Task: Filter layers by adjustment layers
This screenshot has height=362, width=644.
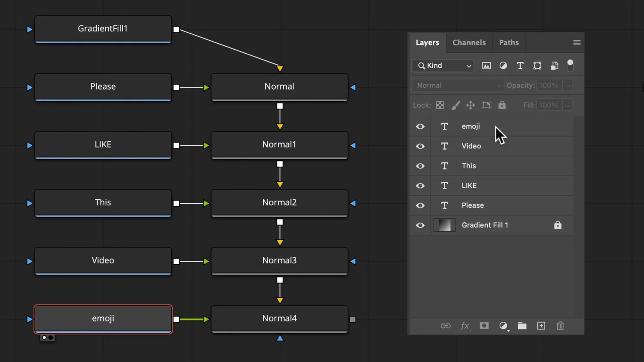Action: (503, 65)
